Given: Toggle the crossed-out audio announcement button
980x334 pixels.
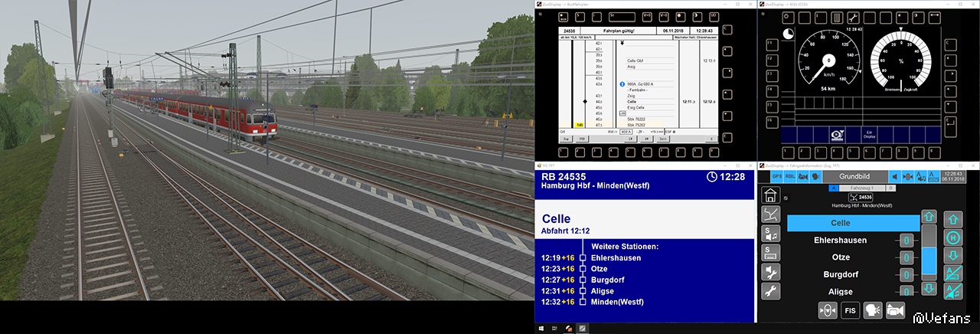Looking at the screenshot, I should click(x=952, y=291).
